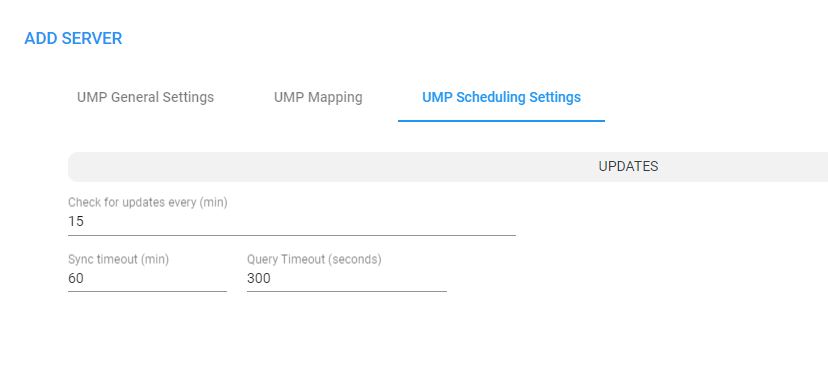Click the ADD SERVER page title
Screen dimensions: 828x374
(x=73, y=39)
